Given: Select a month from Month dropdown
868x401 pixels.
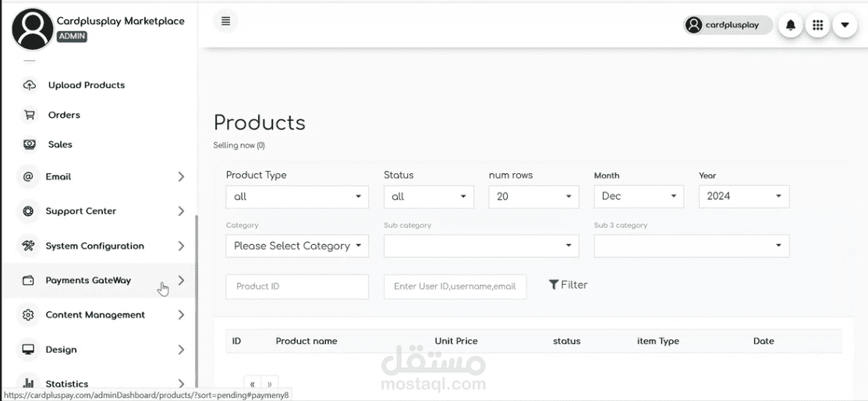Looking at the screenshot, I should pyautogui.click(x=639, y=197).
